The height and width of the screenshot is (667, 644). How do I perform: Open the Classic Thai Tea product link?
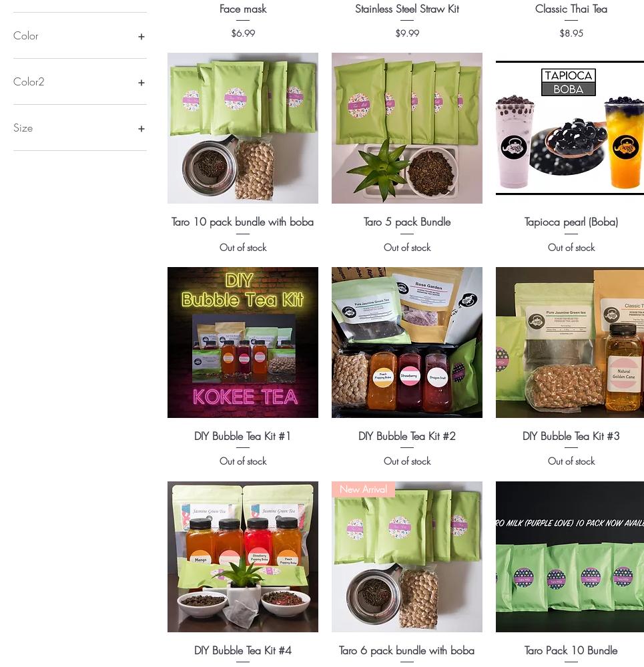(x=571, y=9)
